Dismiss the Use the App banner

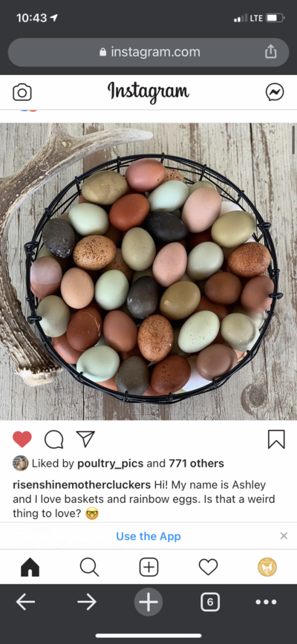[x=284, y=536]
